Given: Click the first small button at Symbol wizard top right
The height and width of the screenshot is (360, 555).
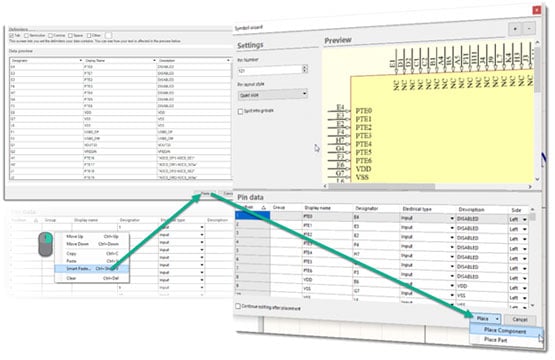Looking at the screenshot, I should (515, 29).
